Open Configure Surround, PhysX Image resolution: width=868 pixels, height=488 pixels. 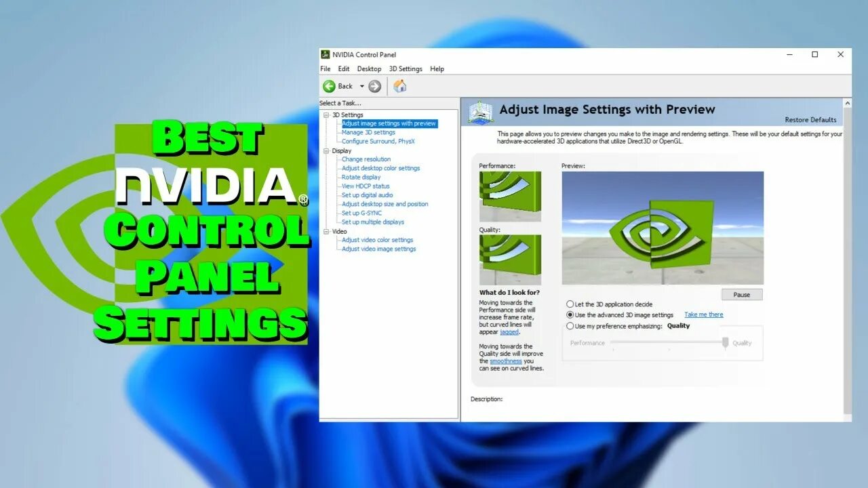(378, 142)
